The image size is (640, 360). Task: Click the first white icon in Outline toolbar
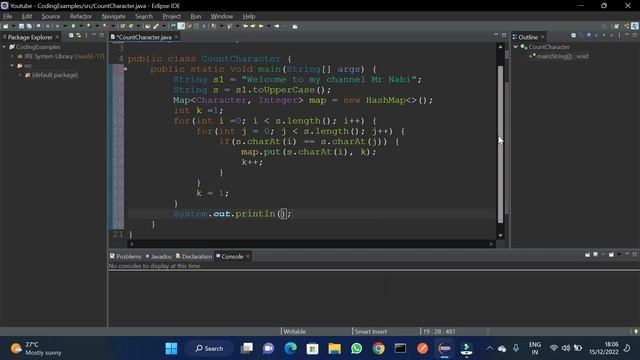[x=573, y=36]
